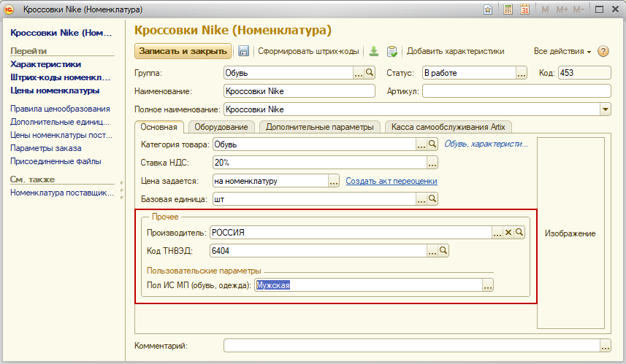Click the M+ memory button in title bar
Image resolution: width=626 pixels, height=364 pixels.
tap(562, 9)
